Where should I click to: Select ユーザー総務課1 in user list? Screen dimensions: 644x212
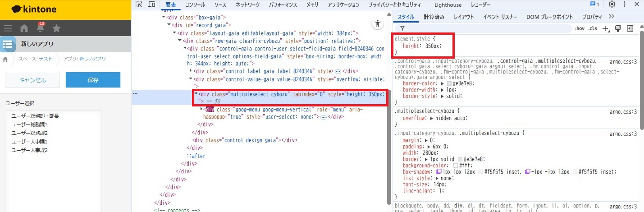(x=29, y=124)
